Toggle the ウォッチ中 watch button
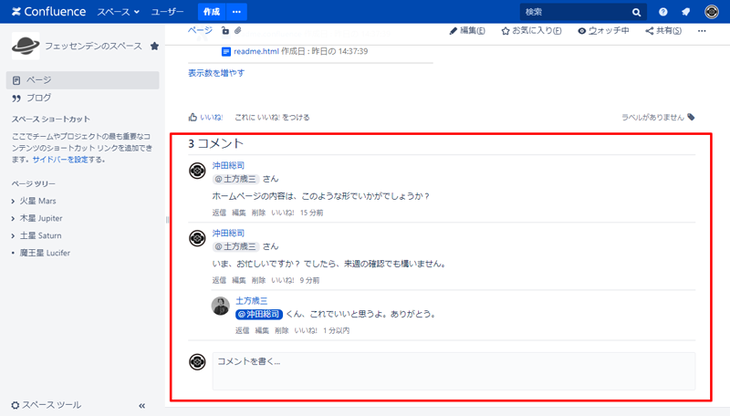The width and height of the screenshot is (730, 416). 603,31
